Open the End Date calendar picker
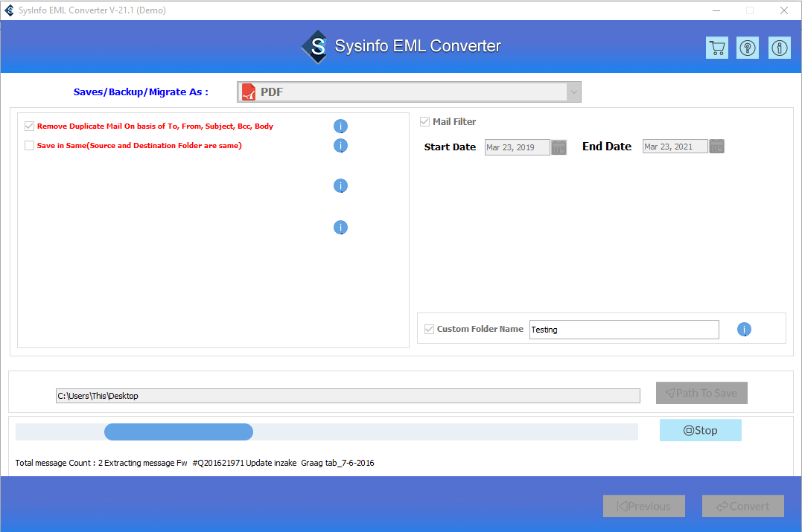 click(x=716, y=146)
